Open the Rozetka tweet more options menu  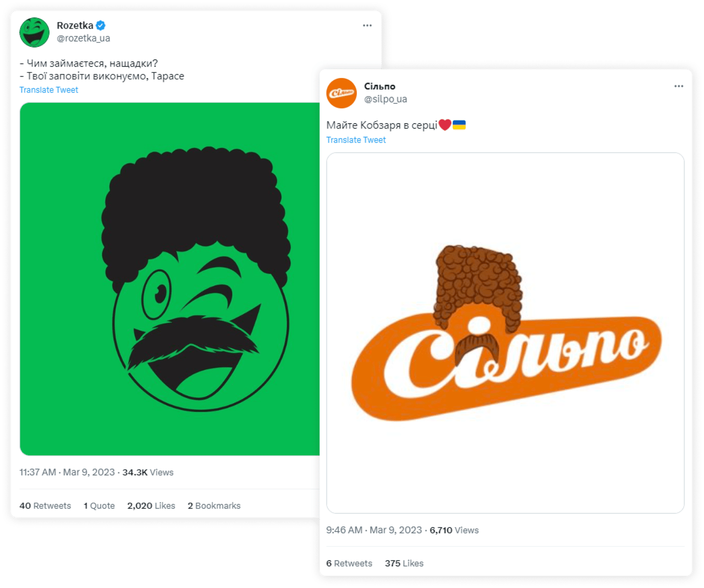tap(367, 25)
